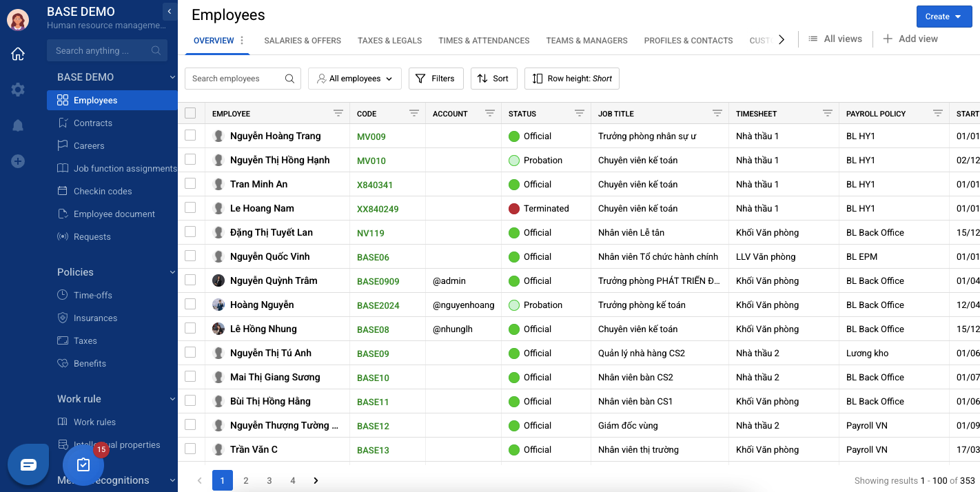Image resolution: width=980 pixels, height=492 pixels.
Task: Click the three-dot menu beside OVERVIEW tab
Action: (242, 41)
